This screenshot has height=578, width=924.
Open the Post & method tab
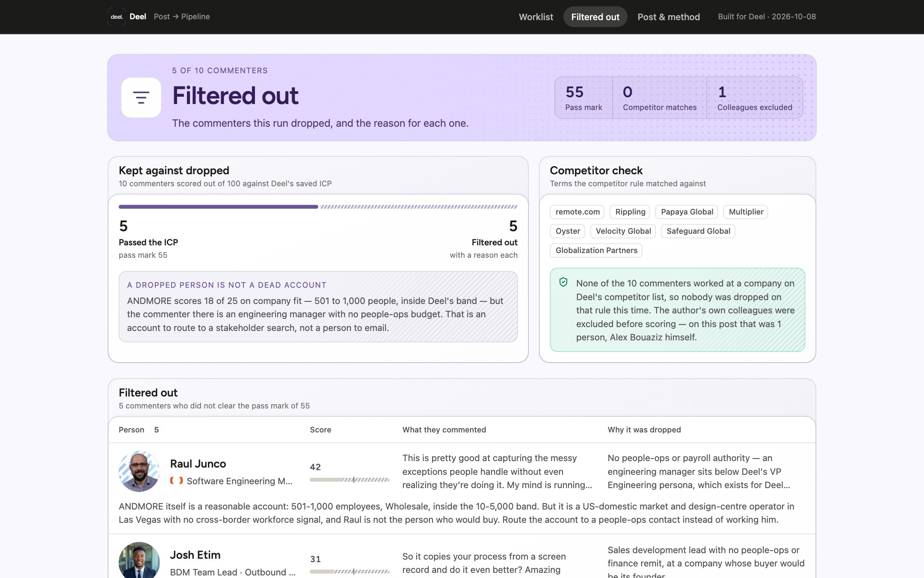pyautogui.click(x=669, y=17)
